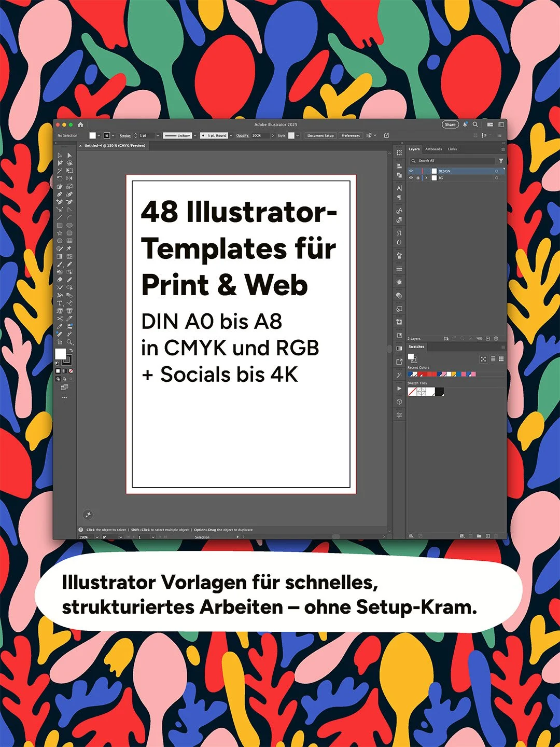Select the Gradient tool
Viewport: 560px width, 747px height.
pos(60,256)
